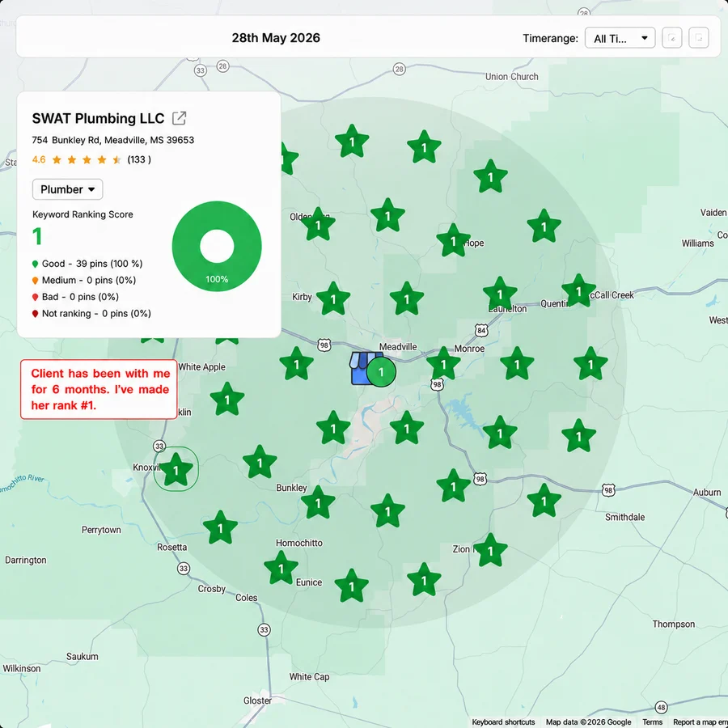Select star pin covering Oldenburg label
The width and height of the screenshot is (728, 728).
318,225
